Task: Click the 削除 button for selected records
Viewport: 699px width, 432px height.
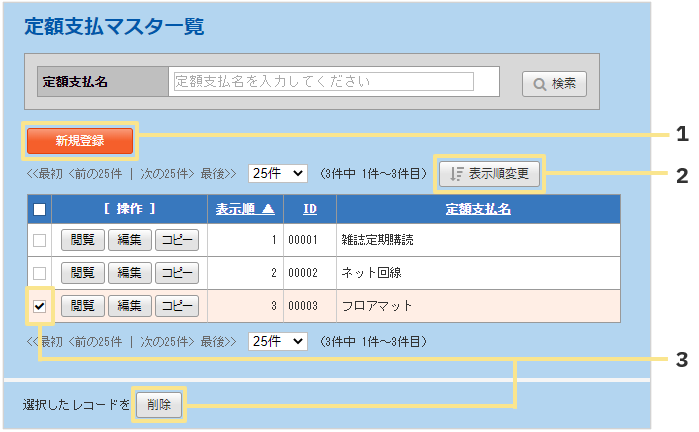Action: tap(158, 405)
